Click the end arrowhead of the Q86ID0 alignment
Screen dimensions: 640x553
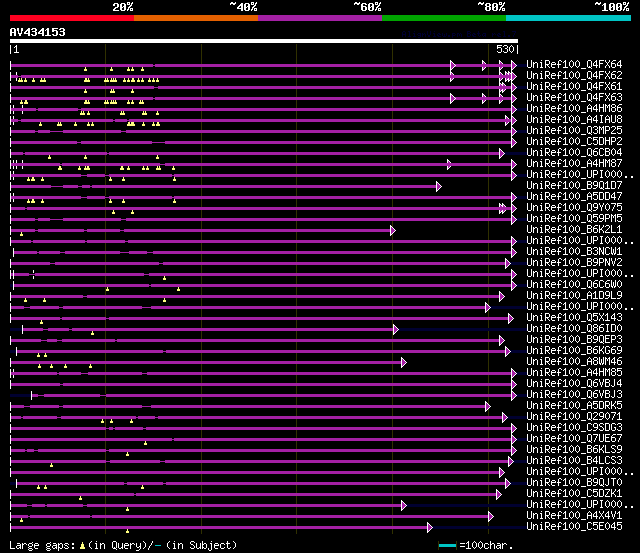396,329
